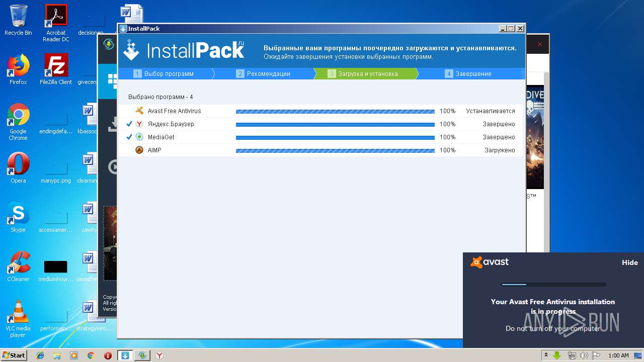
Task: Click the Start button
Action: point(14,355)
